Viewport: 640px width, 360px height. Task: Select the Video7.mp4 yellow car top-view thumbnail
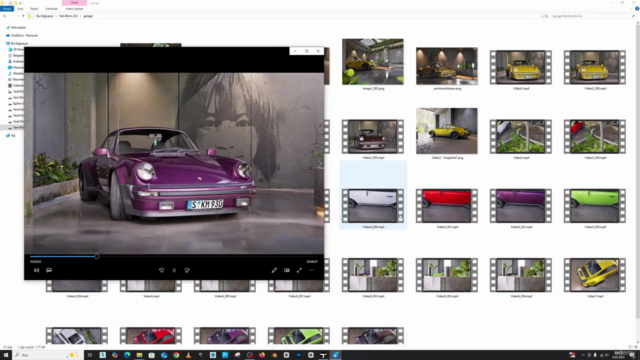(x=595, y=275)
